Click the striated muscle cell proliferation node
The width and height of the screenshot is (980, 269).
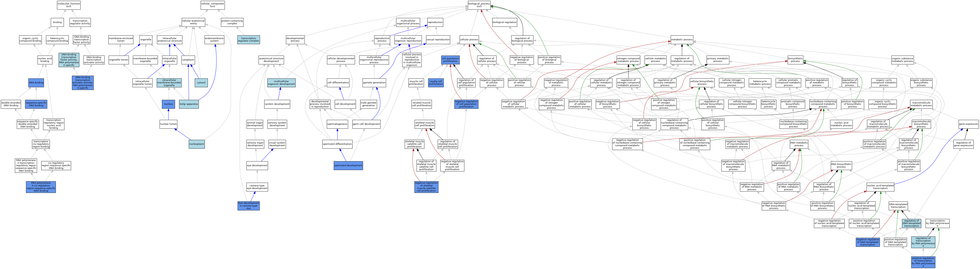[x=422, y=104]
